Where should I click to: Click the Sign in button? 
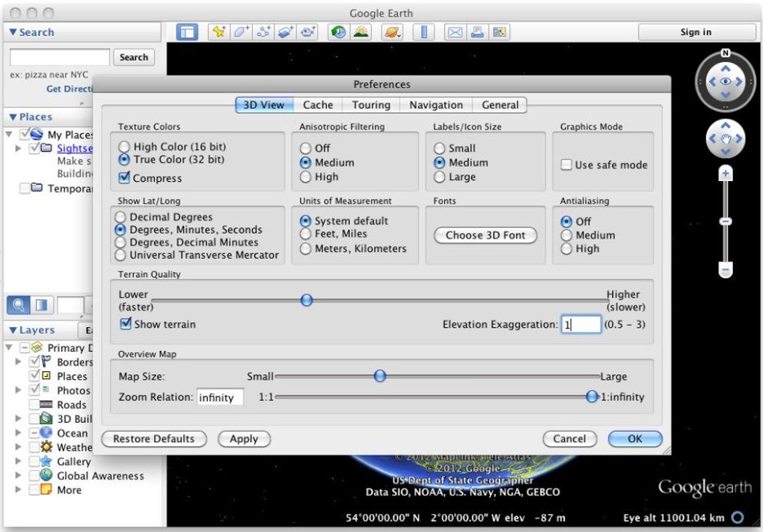click(696, 32)
